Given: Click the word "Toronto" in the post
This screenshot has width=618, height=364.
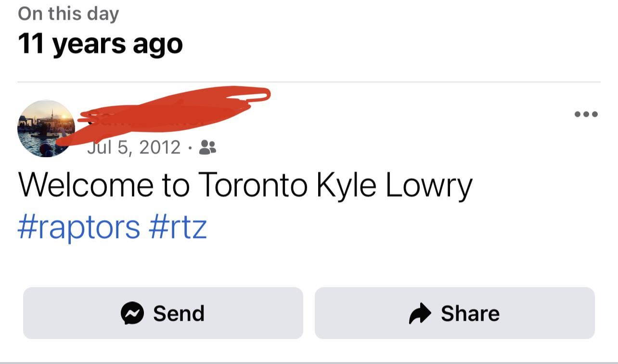Looking at the screenshot, I should (x=252, y=185).
